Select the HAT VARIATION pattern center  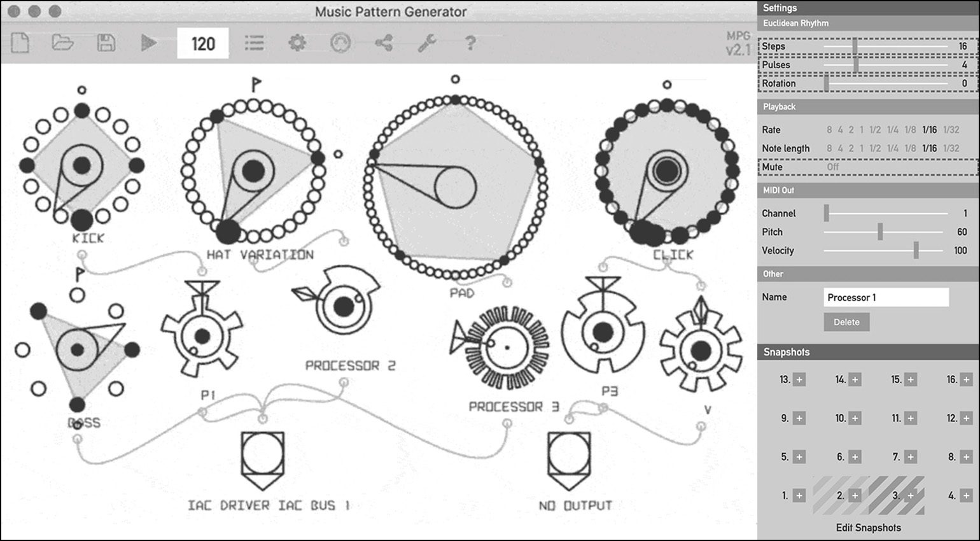click(253, 171)
